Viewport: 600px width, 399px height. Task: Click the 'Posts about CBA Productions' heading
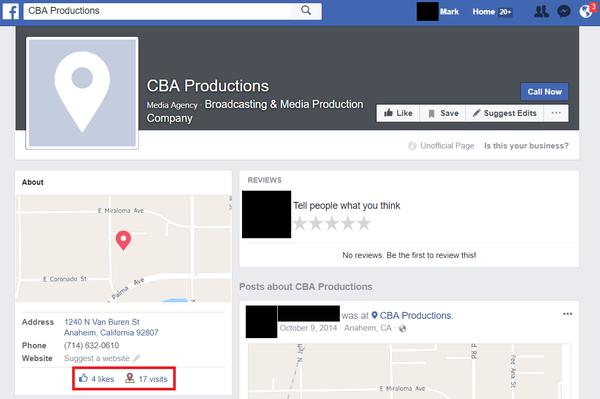click(306, 287)
